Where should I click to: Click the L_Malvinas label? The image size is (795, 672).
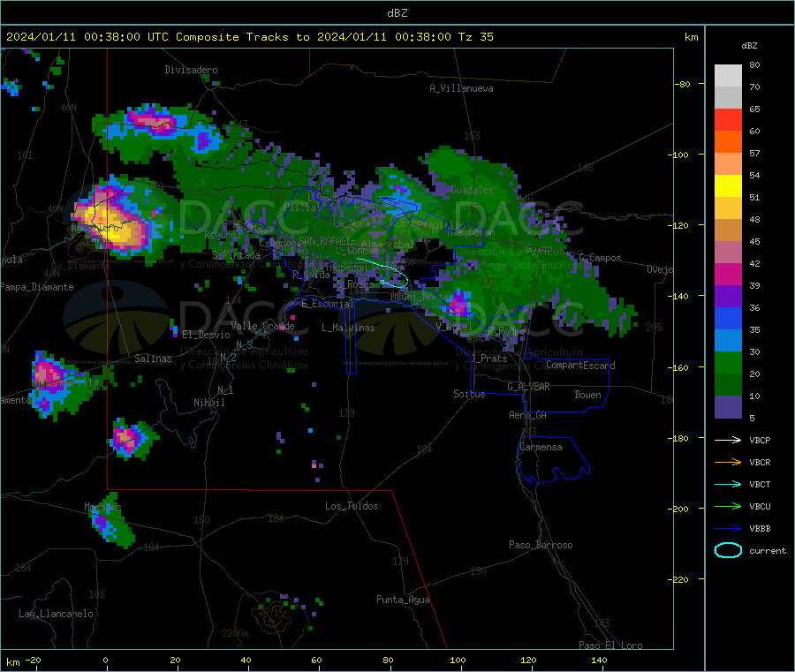click(x=348, y=328)
